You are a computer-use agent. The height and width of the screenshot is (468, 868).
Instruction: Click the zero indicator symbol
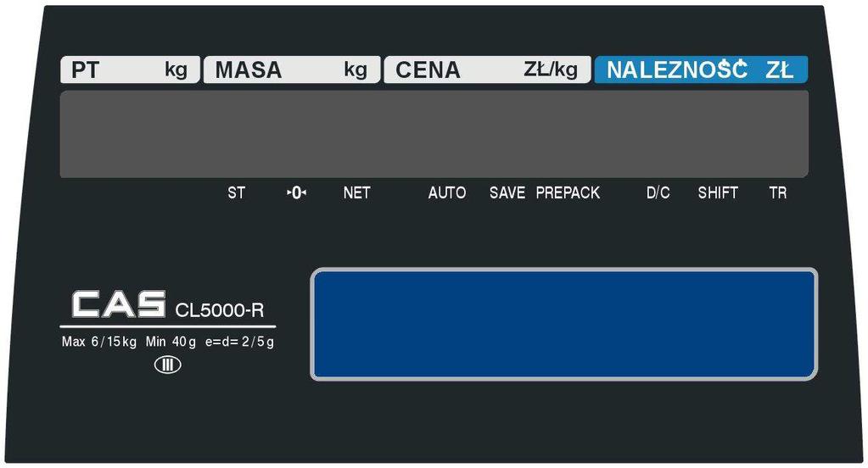pos(297,192)
